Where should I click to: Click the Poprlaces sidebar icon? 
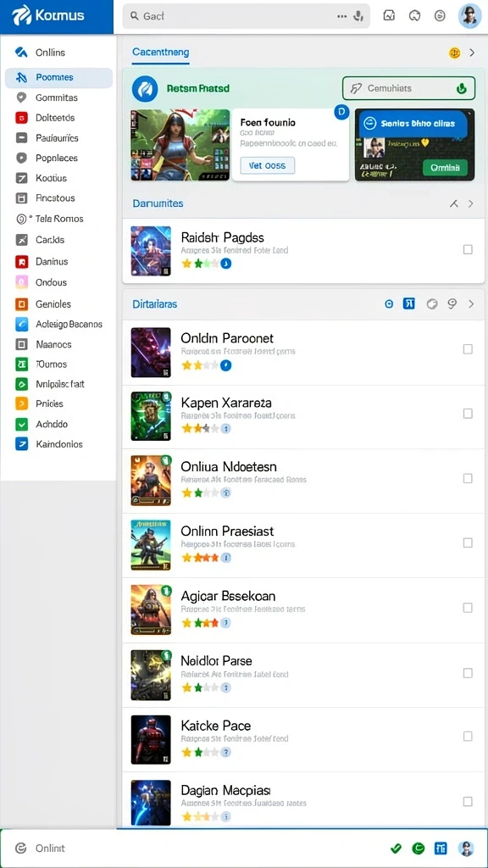tap(21, 158)
